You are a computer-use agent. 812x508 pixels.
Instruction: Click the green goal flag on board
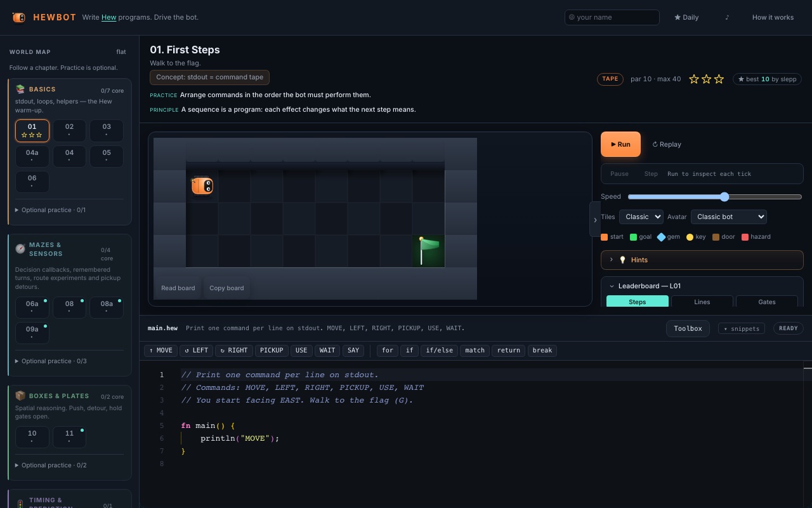pos(429,250)
